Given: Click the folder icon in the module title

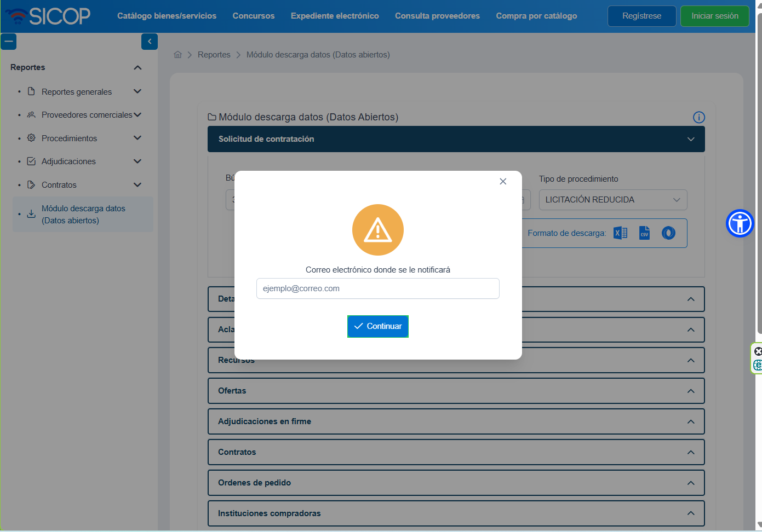Looking at the screenshot, I should tap(211, 117).
